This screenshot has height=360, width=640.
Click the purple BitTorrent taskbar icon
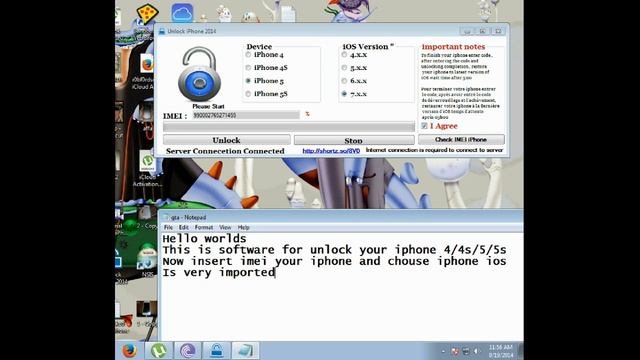187,351
